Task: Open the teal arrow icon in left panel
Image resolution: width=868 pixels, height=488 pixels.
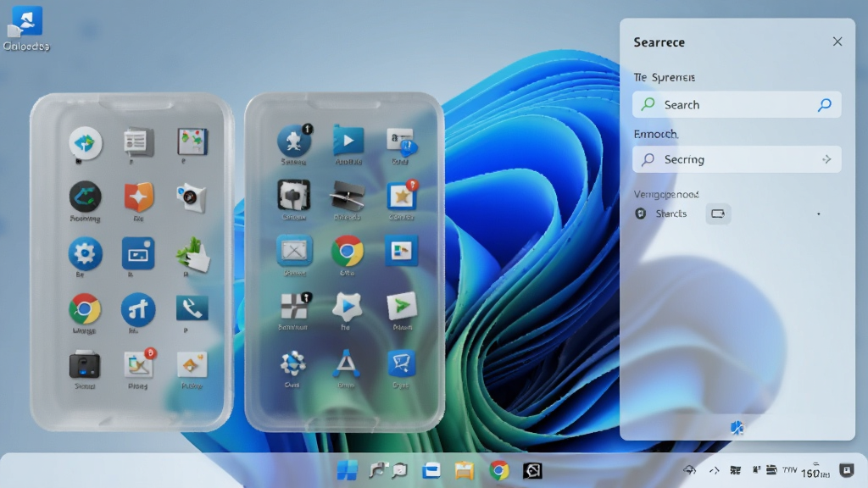Action: [x=86, y=142]
